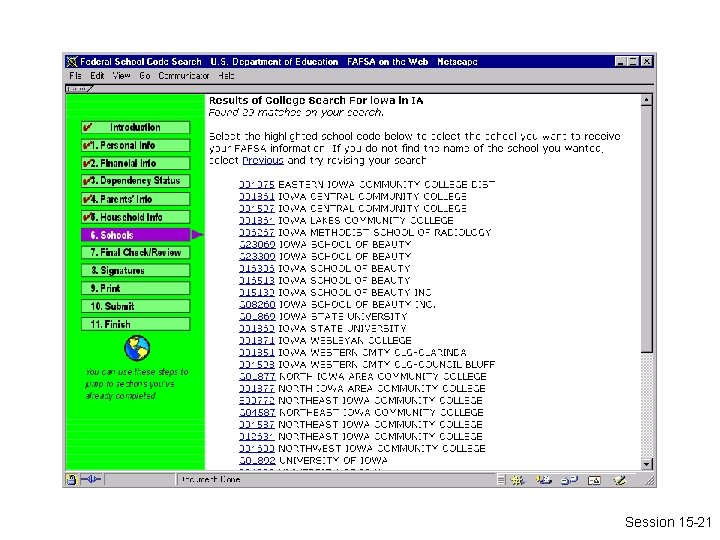Click the sidebar hint about jumping to sections
This screenshot has height=540, width=720.
(137, 384)
